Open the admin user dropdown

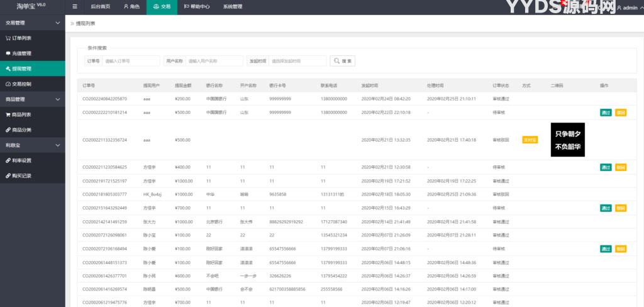(x=629, y=8)
